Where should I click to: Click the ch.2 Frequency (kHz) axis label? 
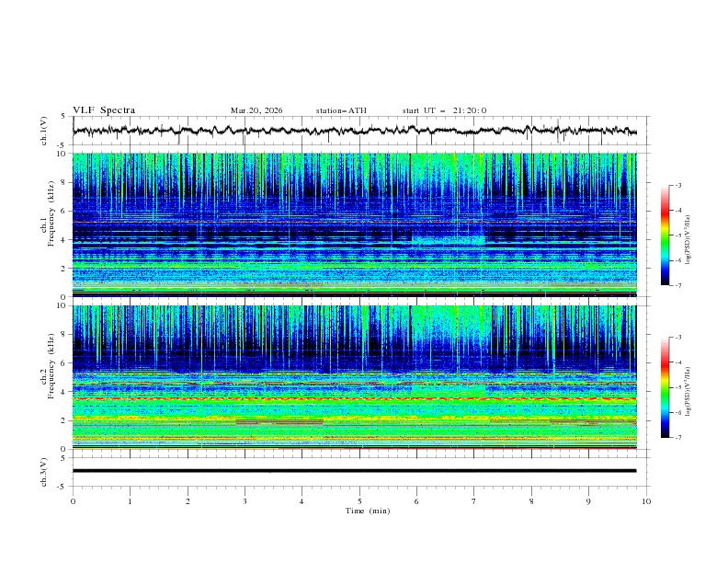click(48, 366)
